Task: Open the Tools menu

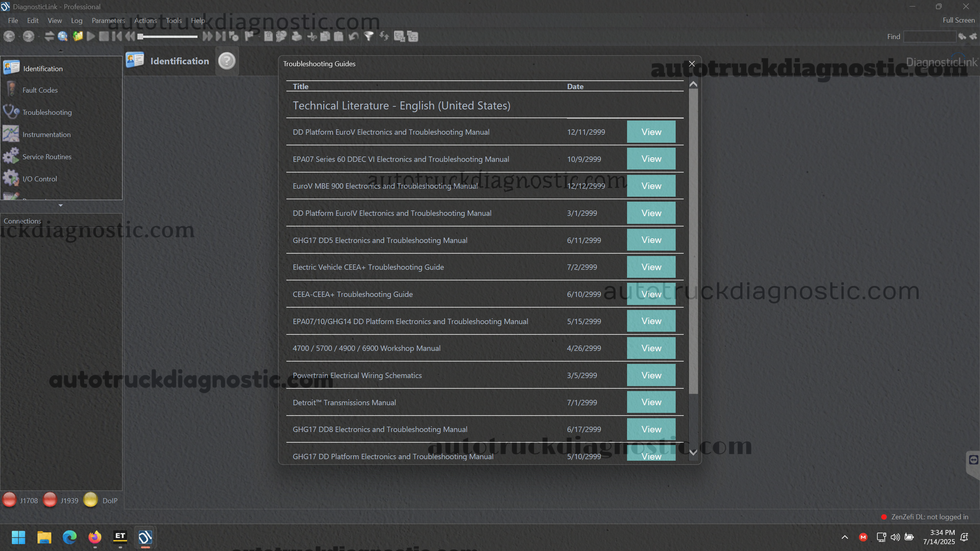Action: click(x=173, y=21)
